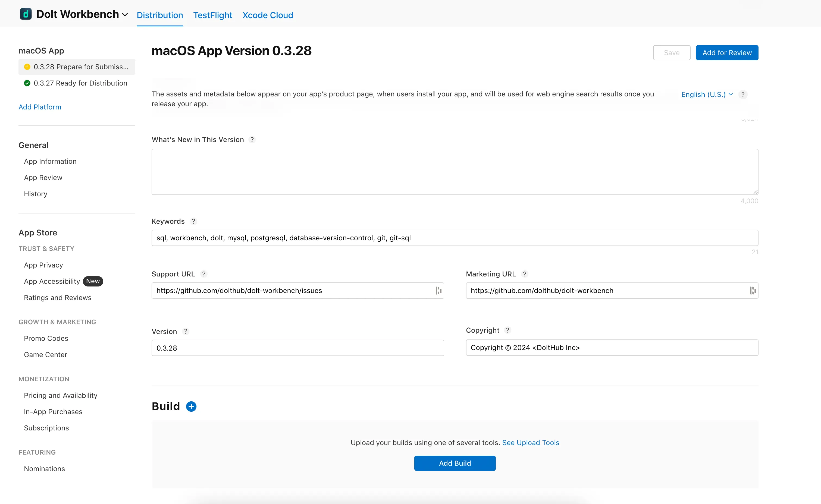821x504 pixels.
Task: Expand the Dolt Workbench app switcher chevron
Action: 125,15
